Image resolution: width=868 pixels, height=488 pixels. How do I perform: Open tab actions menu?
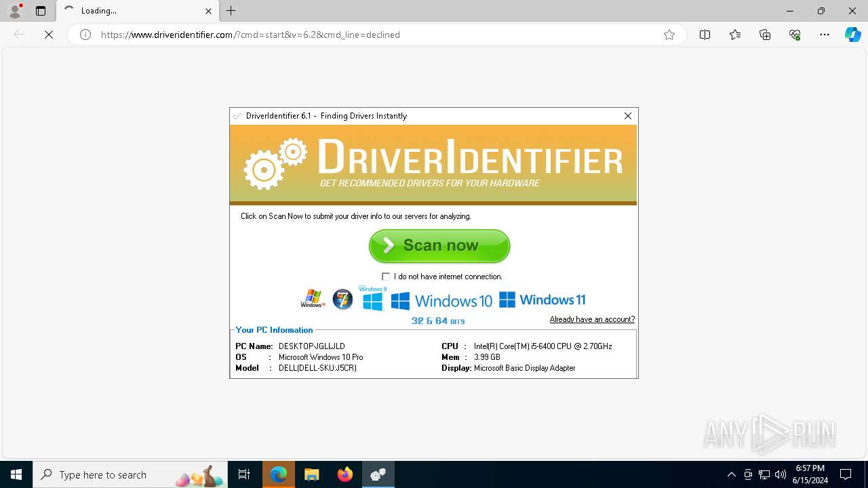(41, 11)
